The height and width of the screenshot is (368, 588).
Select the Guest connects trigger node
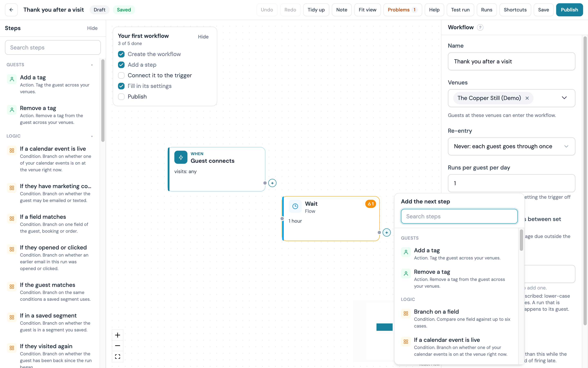click(x=216, y=169)
